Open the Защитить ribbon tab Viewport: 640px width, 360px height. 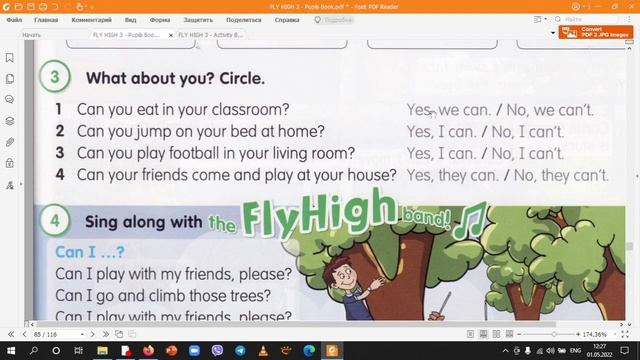[x=198, y=20]
